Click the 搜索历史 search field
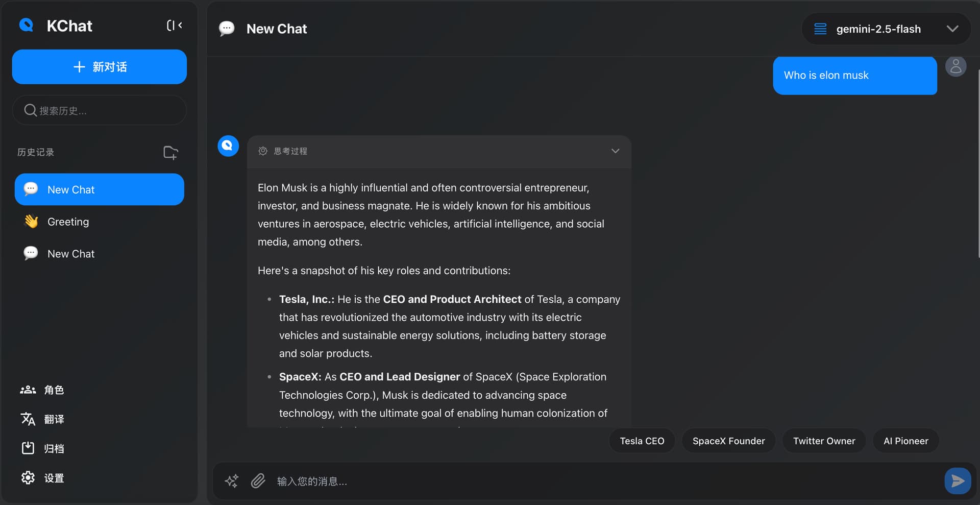 [x=100, y=110]
